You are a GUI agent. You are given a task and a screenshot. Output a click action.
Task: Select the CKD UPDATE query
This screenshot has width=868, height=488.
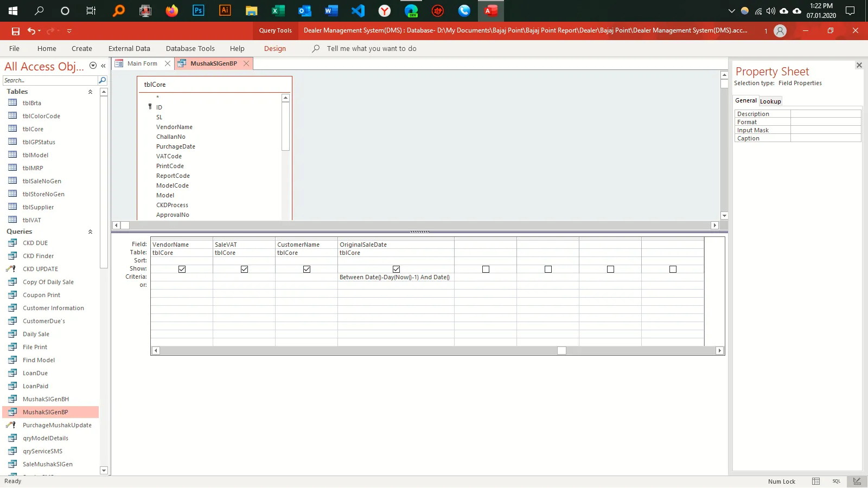tap(40, 269)
